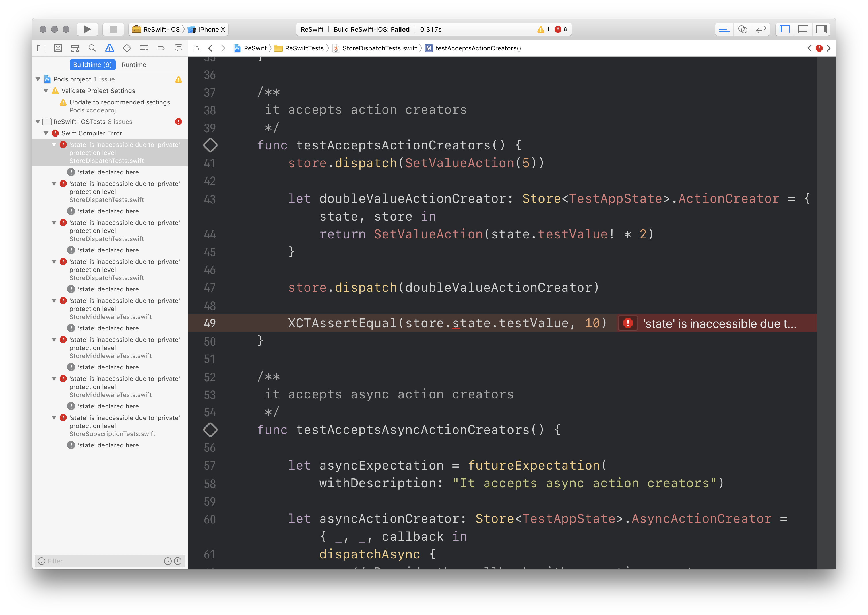Open the Find navigator magnifier icon

pos(92,48)
